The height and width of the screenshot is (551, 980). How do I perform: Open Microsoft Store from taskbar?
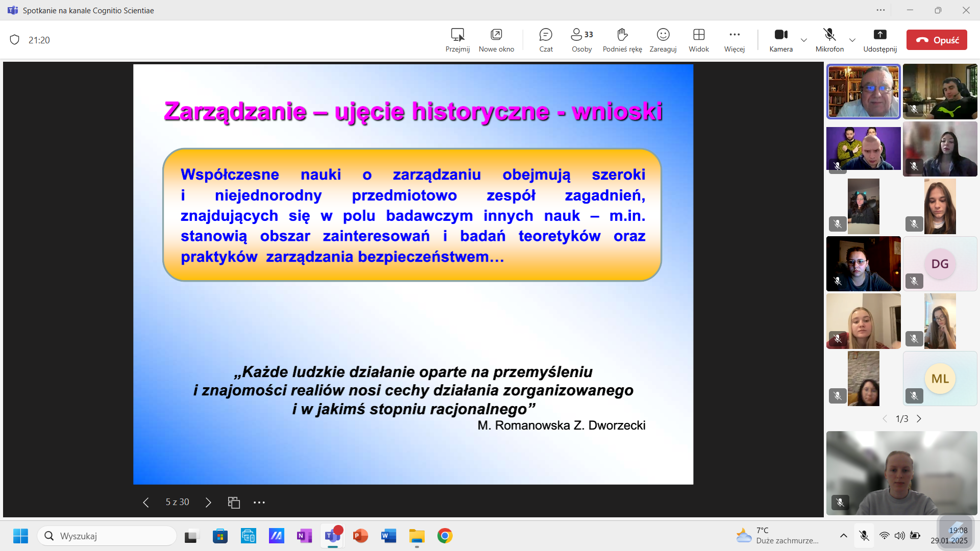coord(220,536)
